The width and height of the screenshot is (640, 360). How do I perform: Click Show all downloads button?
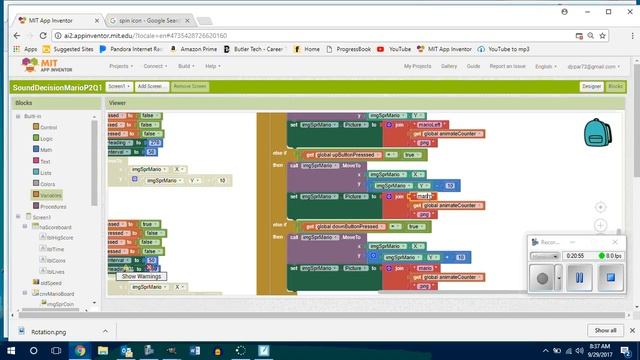(x=605, y=330)
